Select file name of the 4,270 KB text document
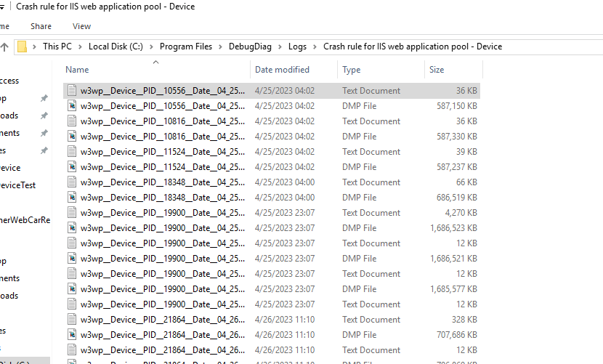This screenshot has width=603, height=364. [x=162, y=213]
